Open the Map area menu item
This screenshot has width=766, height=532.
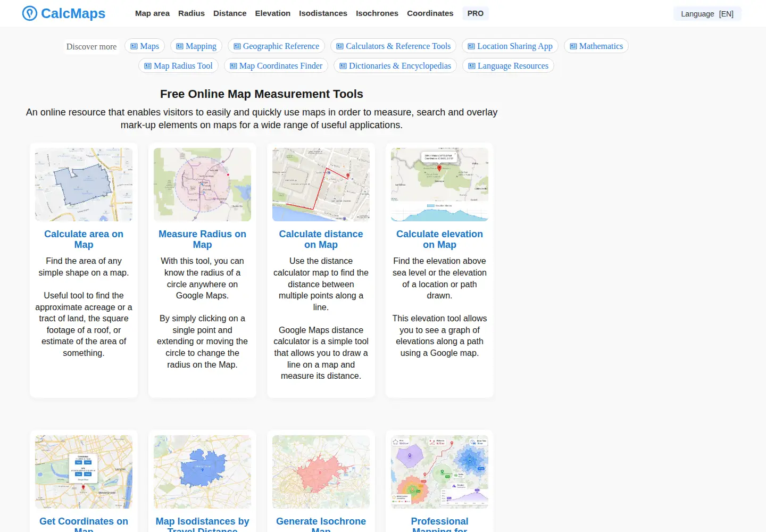pyautogui.click(x=152, y=13)
